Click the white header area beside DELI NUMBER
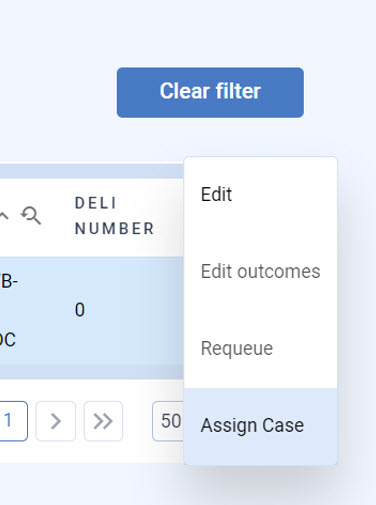Image resolution: width=376 pixels, height=505 pixels. 169,217
